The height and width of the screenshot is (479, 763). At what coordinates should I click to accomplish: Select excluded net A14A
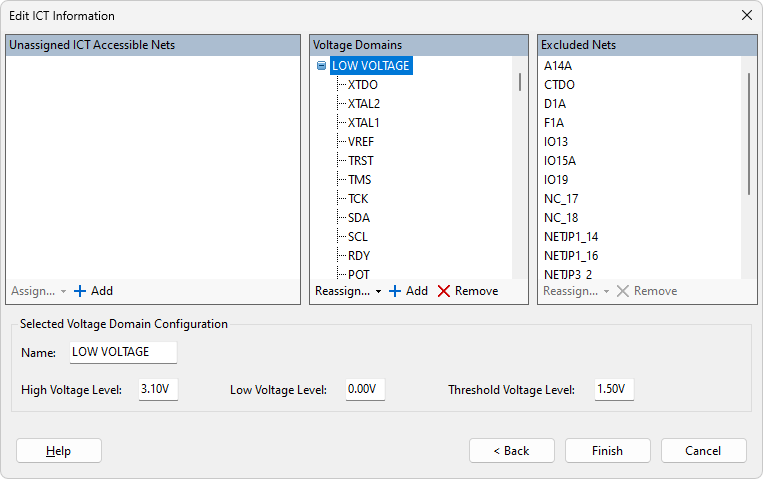558,66
